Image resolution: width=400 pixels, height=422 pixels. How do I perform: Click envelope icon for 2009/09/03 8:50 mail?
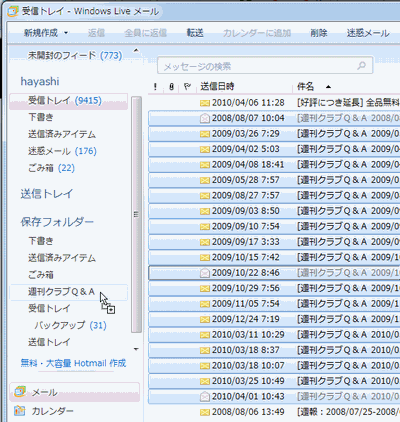(x=205, y=211)
